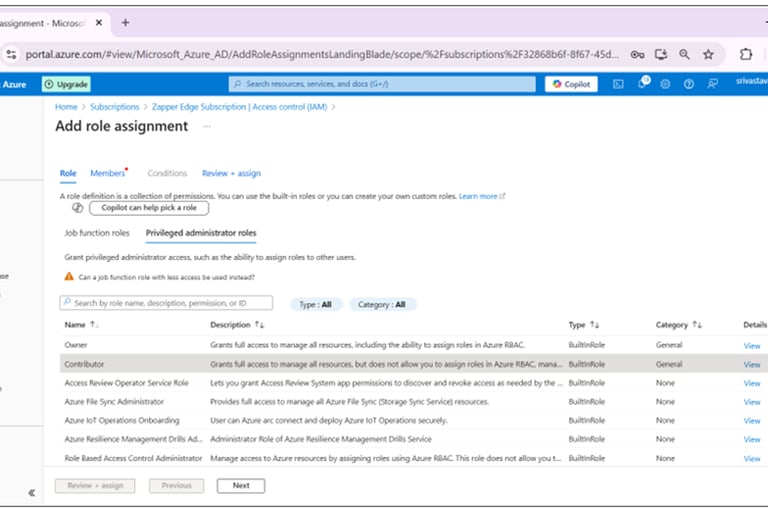Click the Contributor row BuiltInRole type cell
This screenshot has width=768, height=512.
587,364
